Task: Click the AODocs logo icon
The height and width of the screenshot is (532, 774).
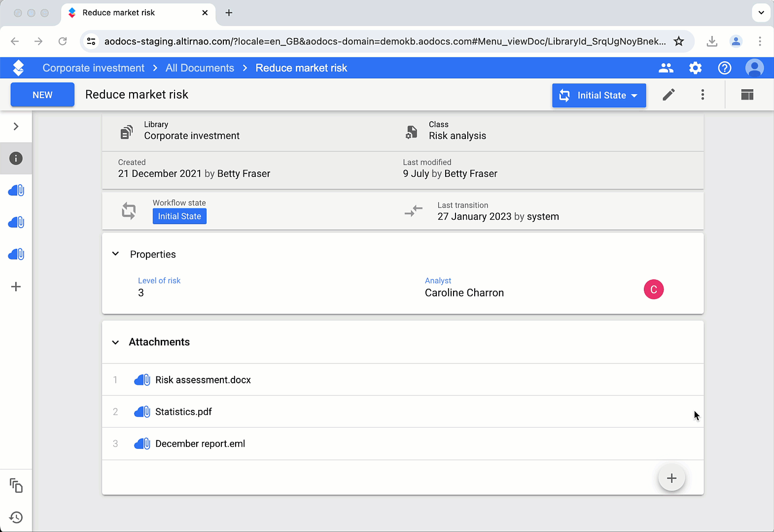Action: (x=18, y=68)
